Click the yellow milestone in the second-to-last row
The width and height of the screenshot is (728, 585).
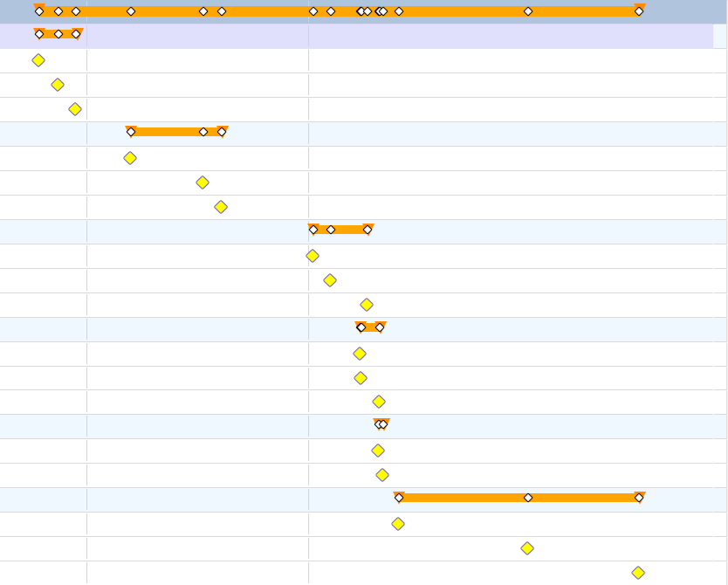point(527,548)
